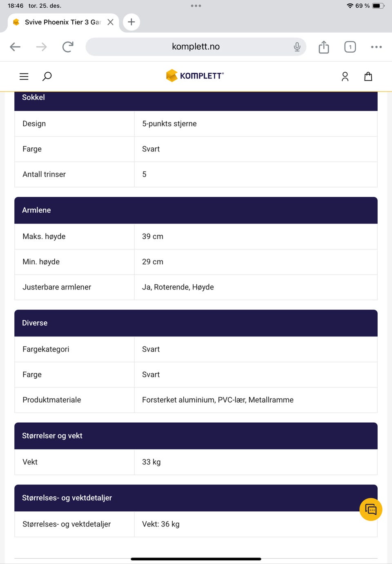Tap the komplett.no address bar

(196, 47)
